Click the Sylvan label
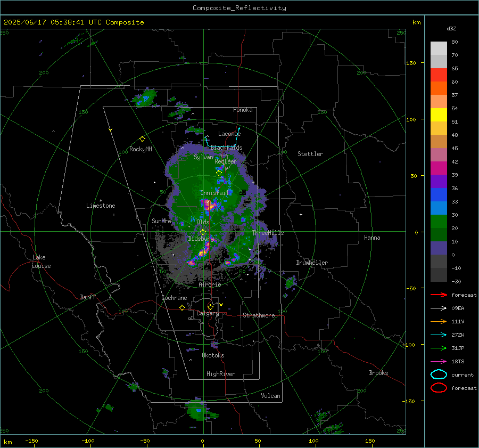This screenshot has height=448, width=479. click(203, 157)
